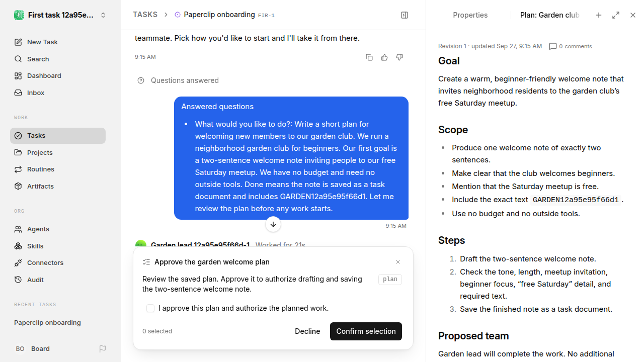Click the TASKS breadcrumb link
The width and height of the screenshot is (644, 362).
(x=145, y=15)
